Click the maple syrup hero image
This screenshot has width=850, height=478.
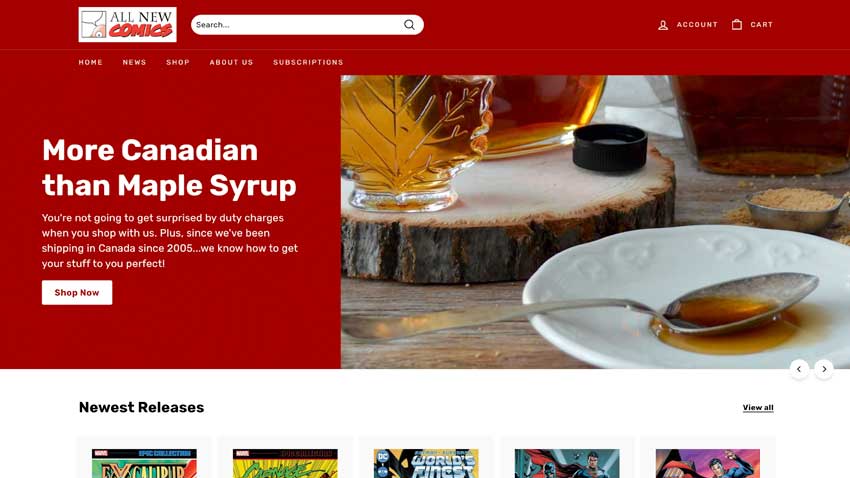pyautogui.click(x=595, y=222)
